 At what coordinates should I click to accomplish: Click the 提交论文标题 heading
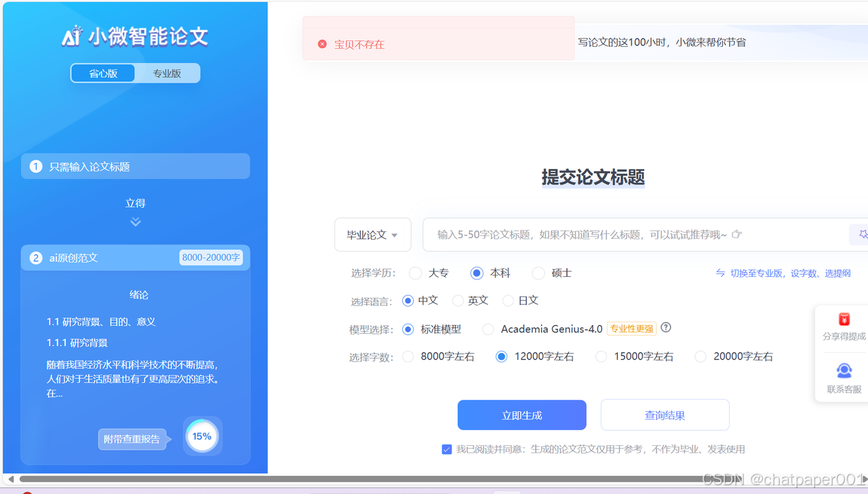click(x=593, y=177)
